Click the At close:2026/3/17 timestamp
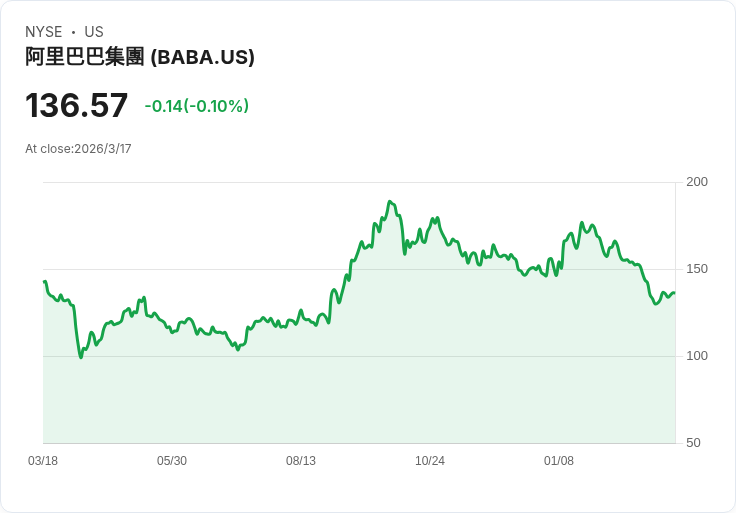This screenshot has width=736, height=513. pos(78,149)
